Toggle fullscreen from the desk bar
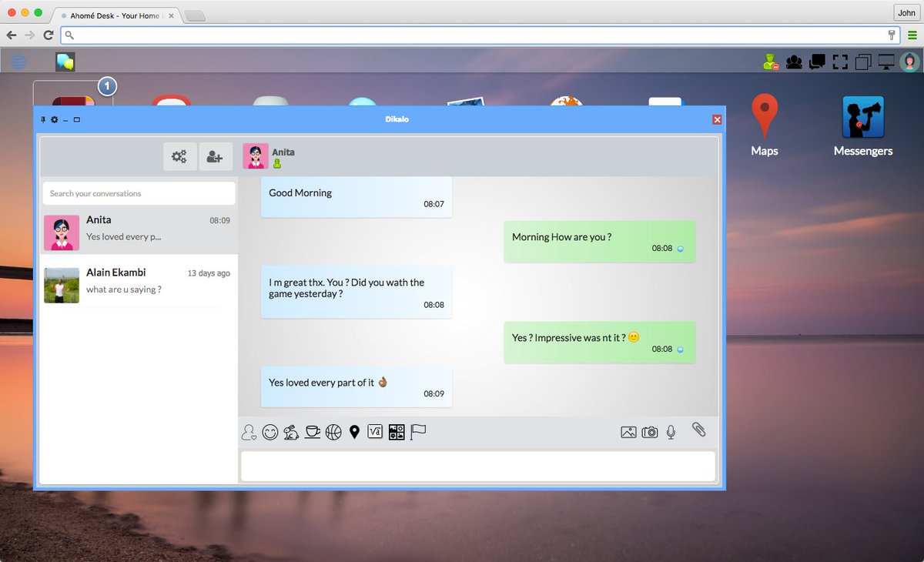 coord(840,62)
